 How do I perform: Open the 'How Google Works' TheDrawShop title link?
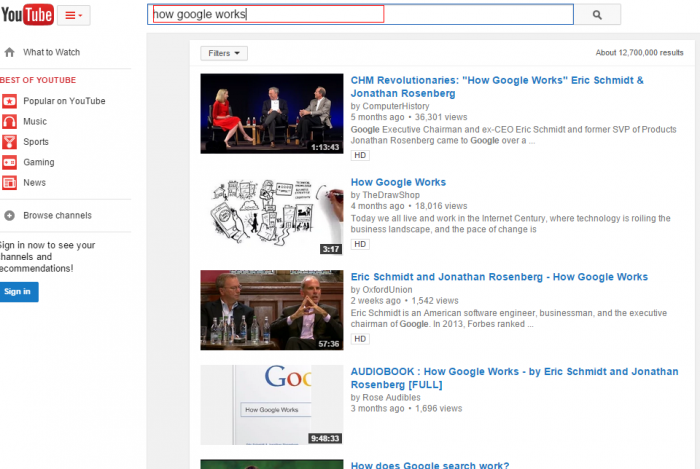coord(398,182)
